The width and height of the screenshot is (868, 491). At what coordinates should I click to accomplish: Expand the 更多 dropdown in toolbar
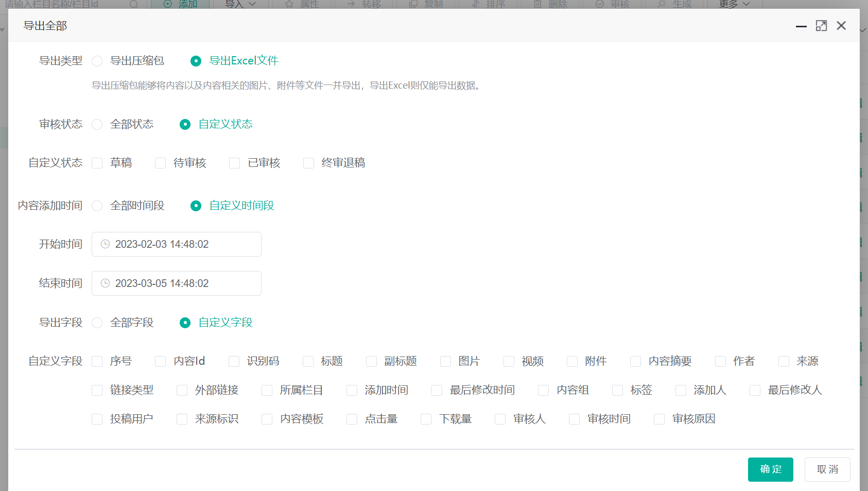(734, 4)
